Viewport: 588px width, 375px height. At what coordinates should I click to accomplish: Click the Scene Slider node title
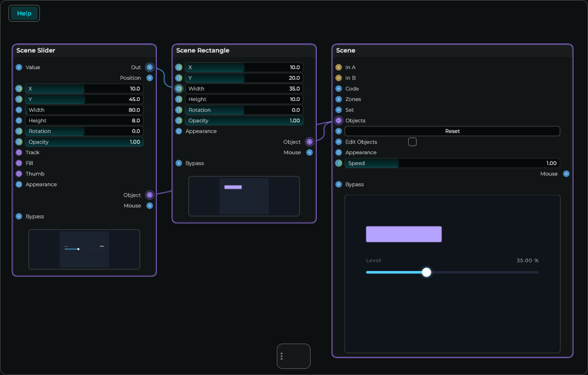tap(36, 51)
